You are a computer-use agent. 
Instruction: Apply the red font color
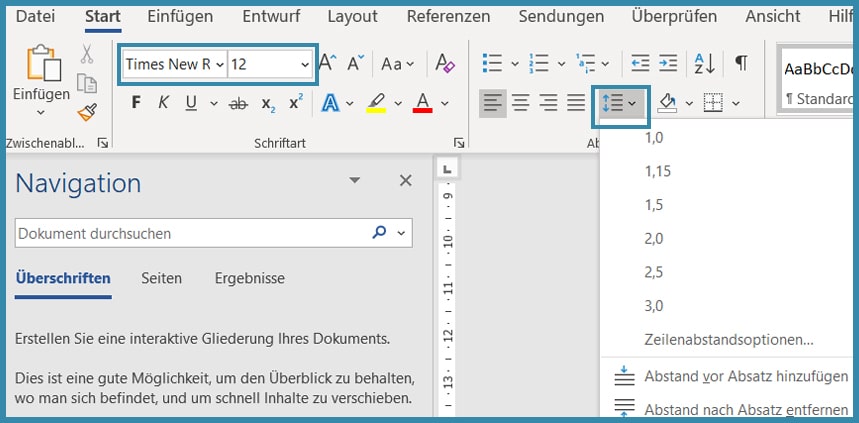422,103
